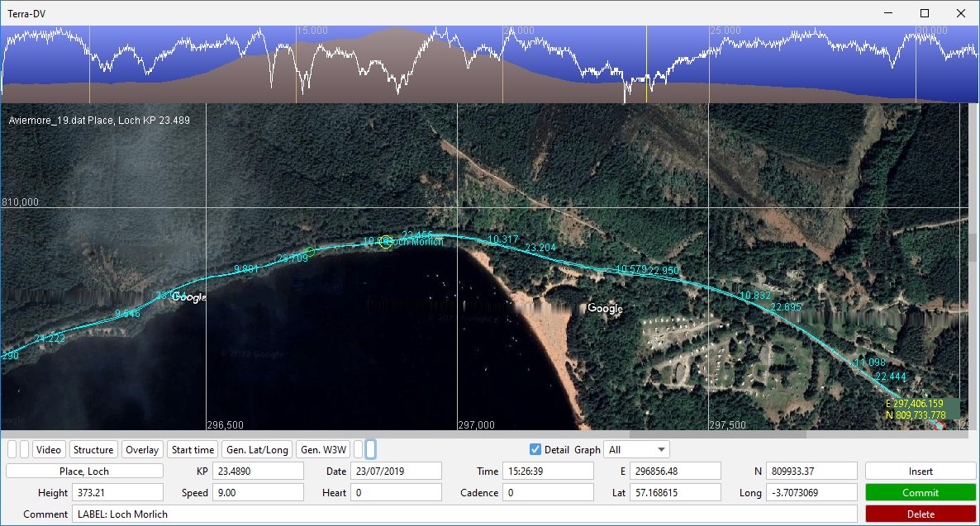Image resolution: width=980 pixels, height=526 pixels.
Task: Toggle the Overlay button
Action: coord(141,450)
